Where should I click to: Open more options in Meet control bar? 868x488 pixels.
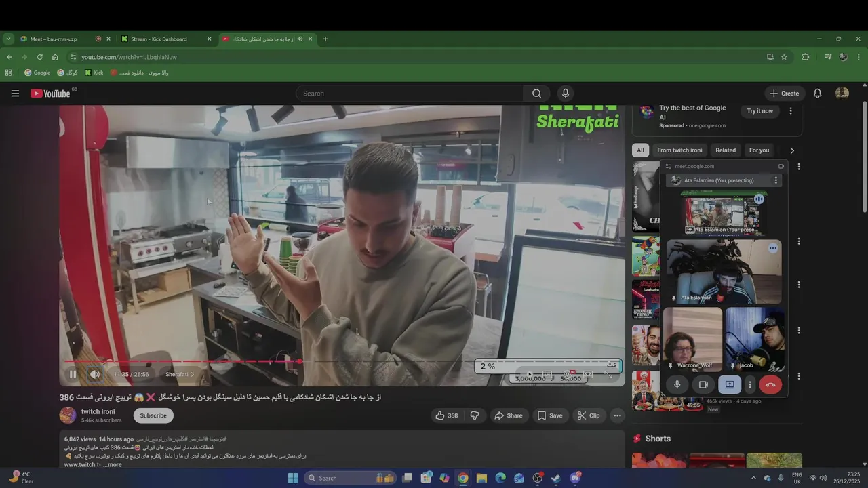pos(749,384)
